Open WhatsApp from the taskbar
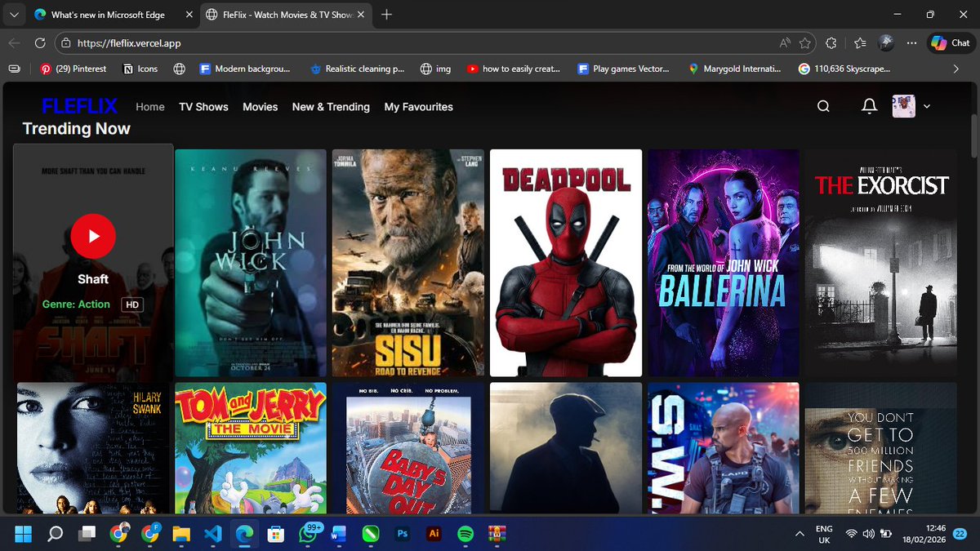The width and height of the screenshot is (980, 551). click(x=309, y=534)
